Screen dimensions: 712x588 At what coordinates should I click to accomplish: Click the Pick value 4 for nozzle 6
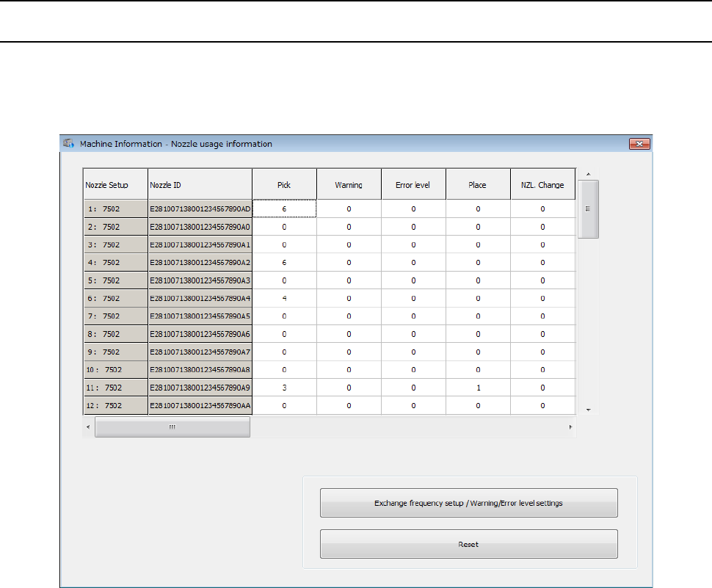point(284,298)
